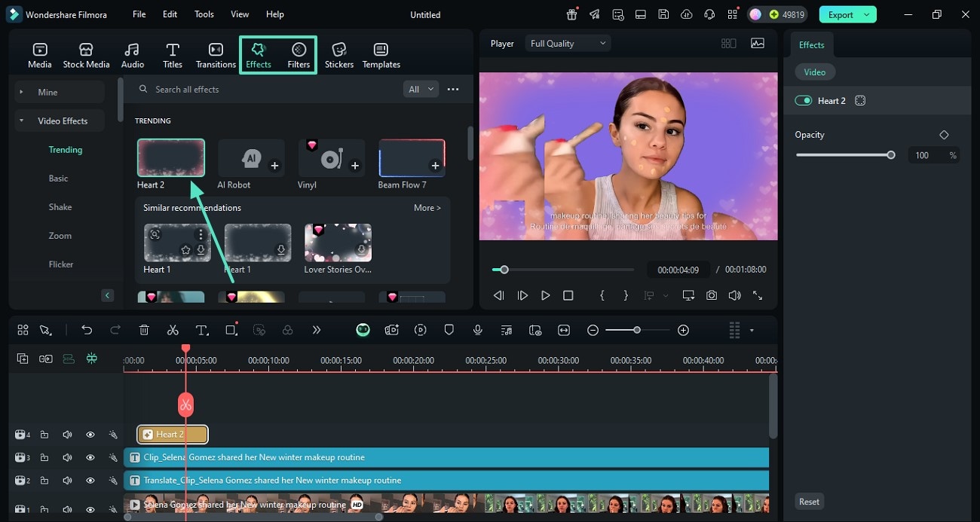Toggle visibility of track 2
Viewport: 980px width, 522px height.
(90, 480)
